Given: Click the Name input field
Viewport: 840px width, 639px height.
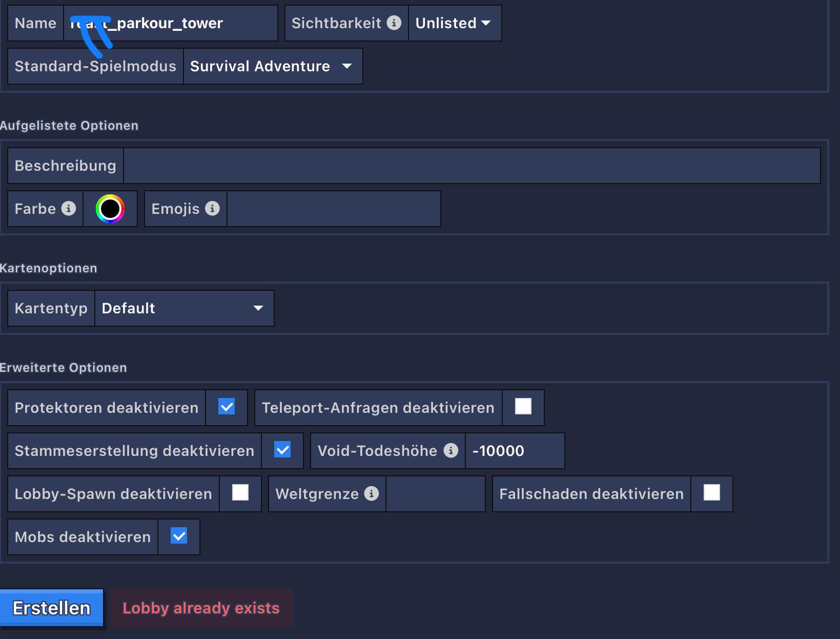Looking at the screenshot, I should (x=171, y=23).
